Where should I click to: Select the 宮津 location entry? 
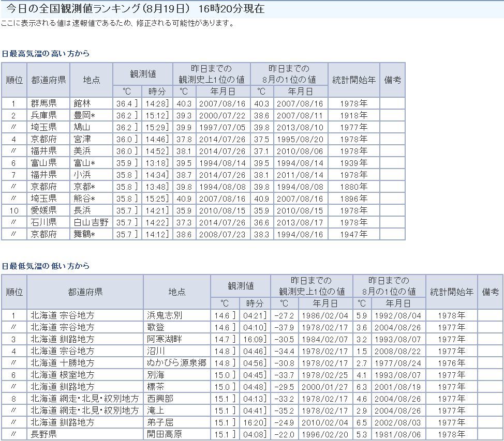click(82, 139)
